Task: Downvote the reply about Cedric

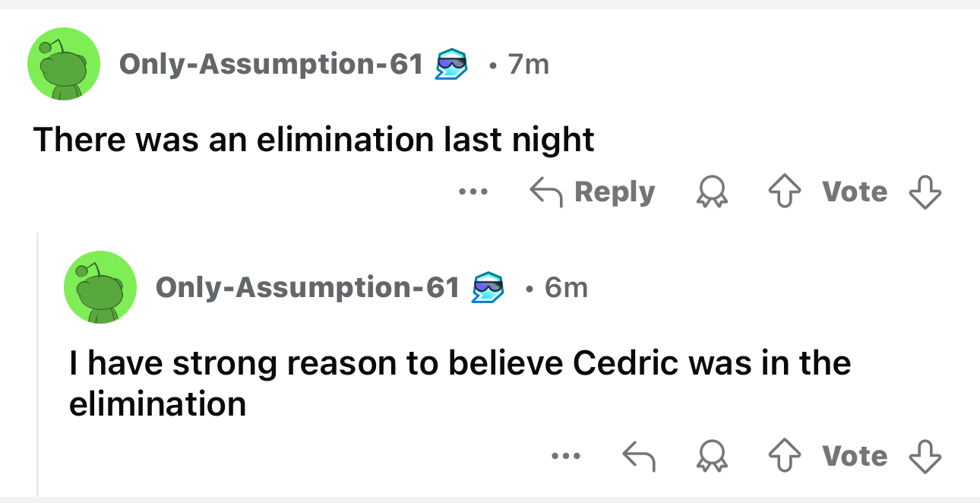Action: coord(925,456)
